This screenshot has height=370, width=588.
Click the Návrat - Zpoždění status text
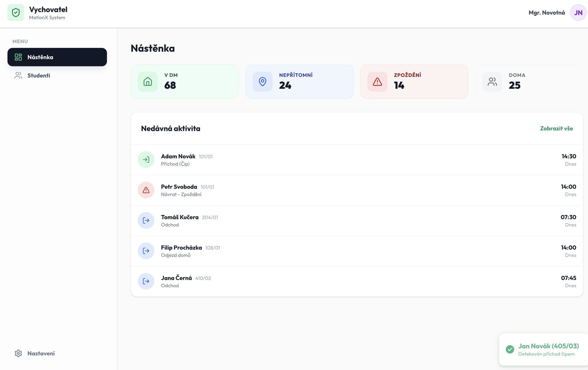[x=181, y=194]
